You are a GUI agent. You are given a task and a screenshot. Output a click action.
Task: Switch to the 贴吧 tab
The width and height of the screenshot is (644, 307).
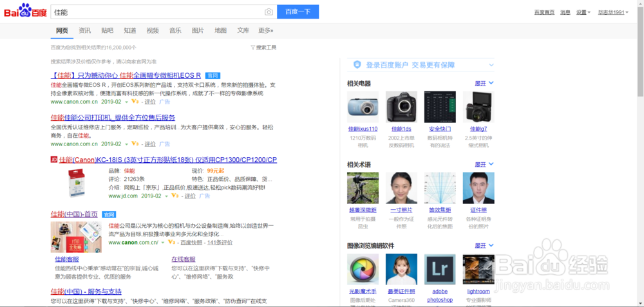107,30
